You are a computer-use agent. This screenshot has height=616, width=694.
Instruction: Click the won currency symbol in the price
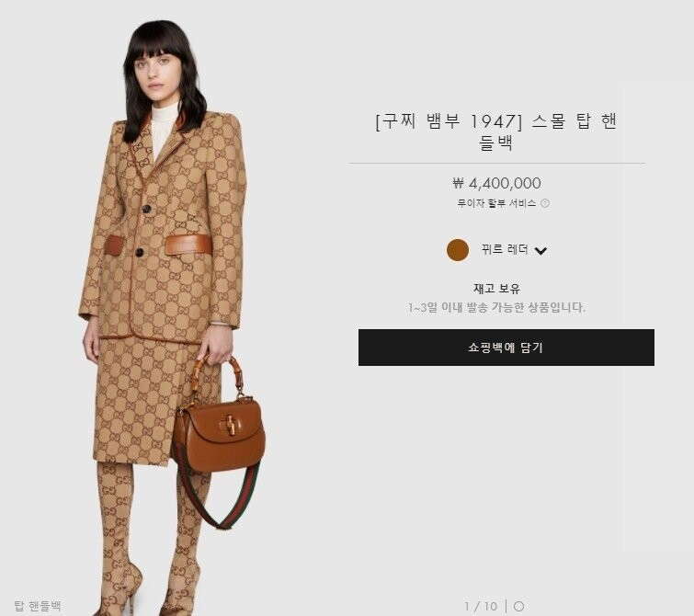pos(458,183)
